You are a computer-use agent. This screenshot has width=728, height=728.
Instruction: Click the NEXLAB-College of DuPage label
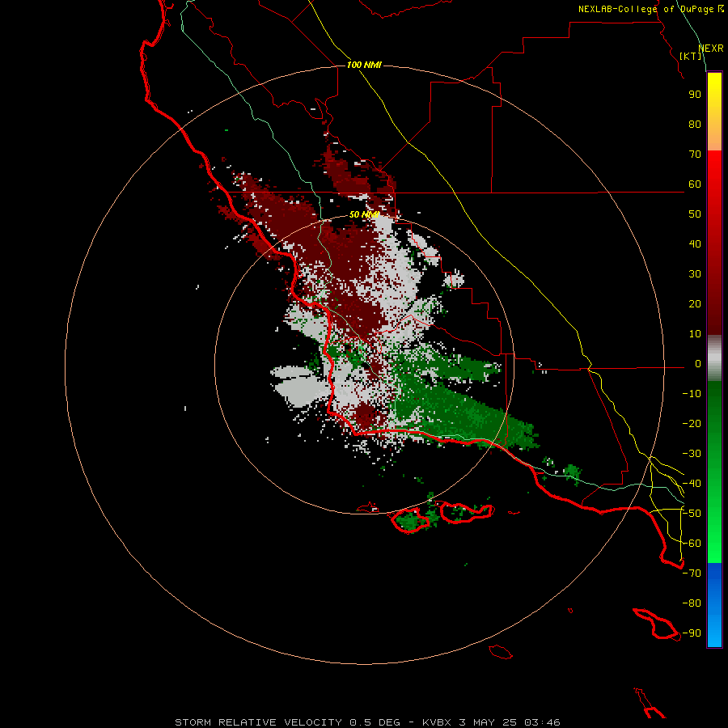coord(650,9)
